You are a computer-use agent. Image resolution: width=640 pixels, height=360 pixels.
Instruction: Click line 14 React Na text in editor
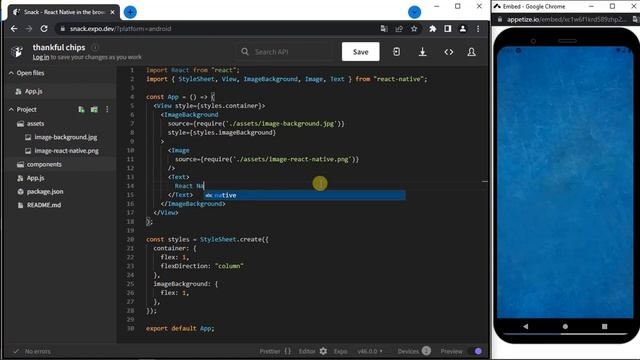point(189,186)
